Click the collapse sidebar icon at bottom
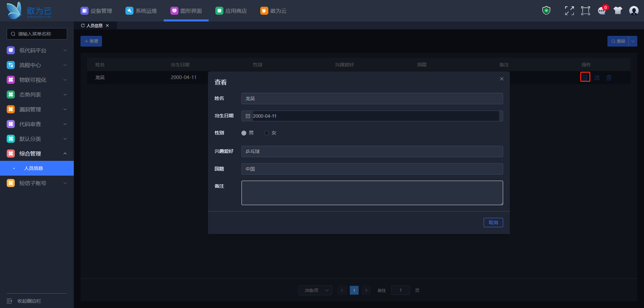The width and height of the screenshot is (644, 308). click(x=9, y=301)
